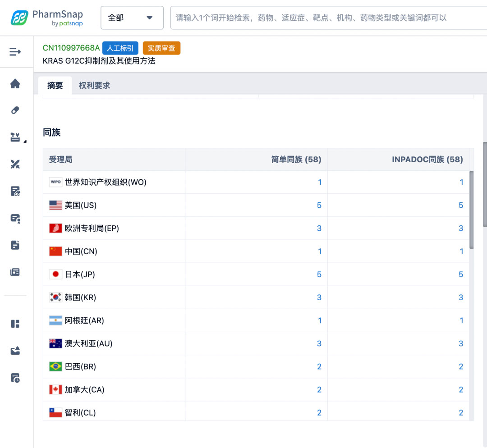This screenshot has width=487, height=448.
Task: Expand the sidebar navigation menu
Action: (x=15, y=52)
